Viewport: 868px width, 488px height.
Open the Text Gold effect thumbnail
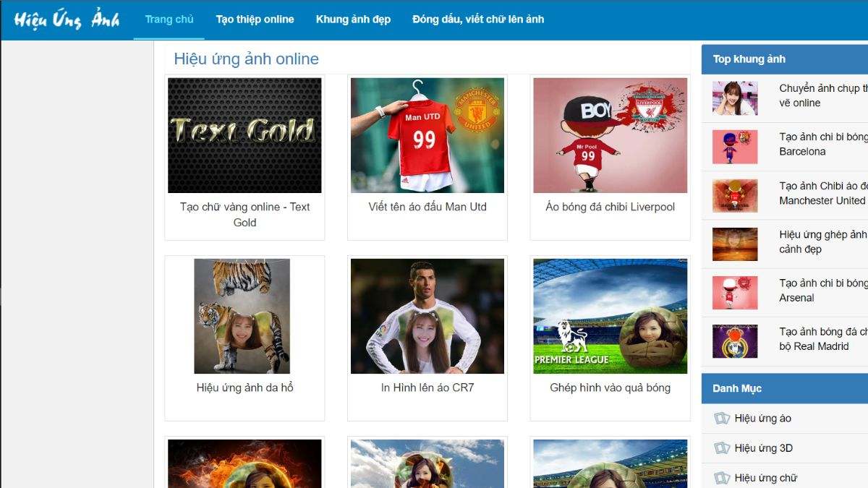tap(244, 135)
